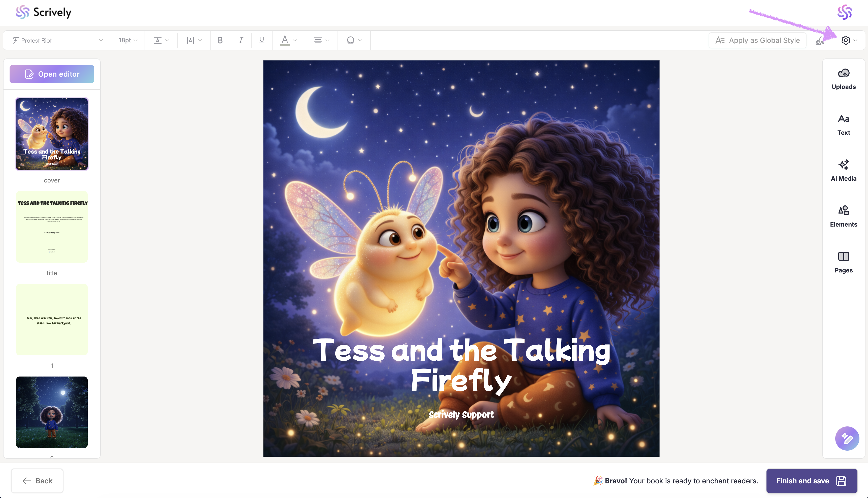Open the 18pt font size dropdown

[128, 40]
